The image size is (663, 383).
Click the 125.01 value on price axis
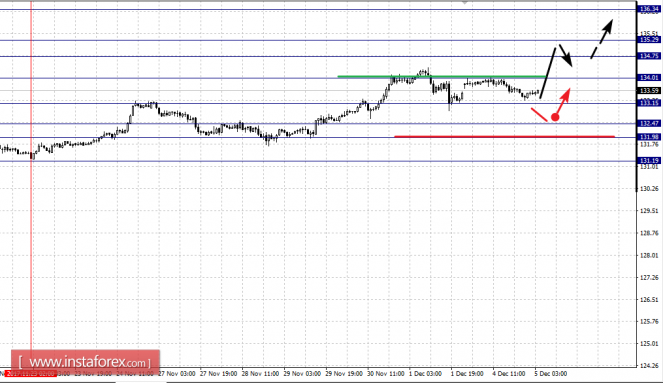pyautogui.click(x=650, y=343)
